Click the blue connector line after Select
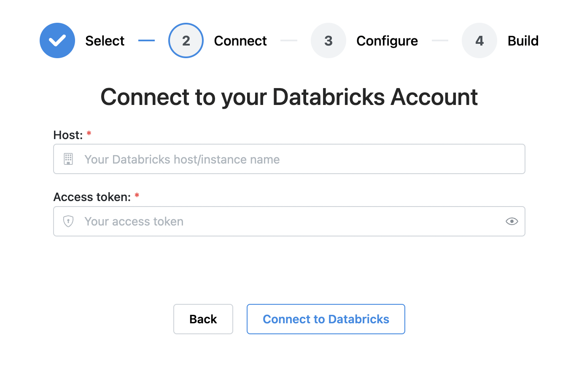 pos(146,40)
